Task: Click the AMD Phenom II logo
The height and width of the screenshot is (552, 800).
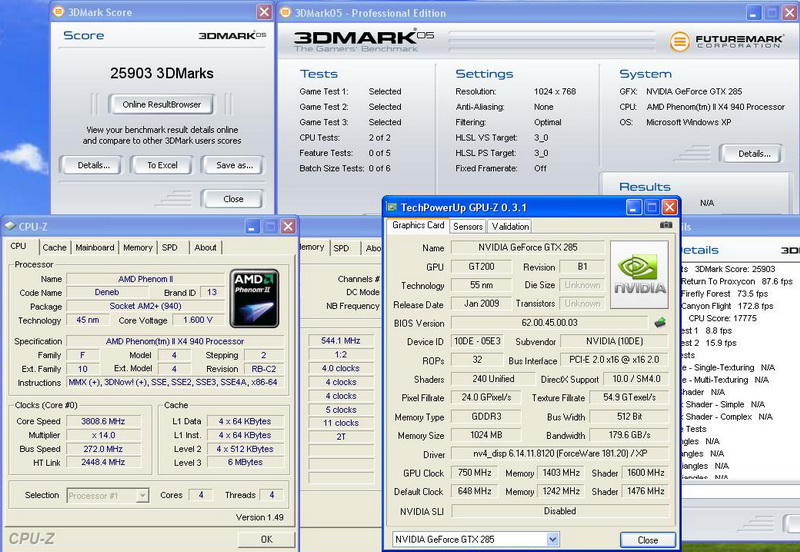Action: point(254,298)
